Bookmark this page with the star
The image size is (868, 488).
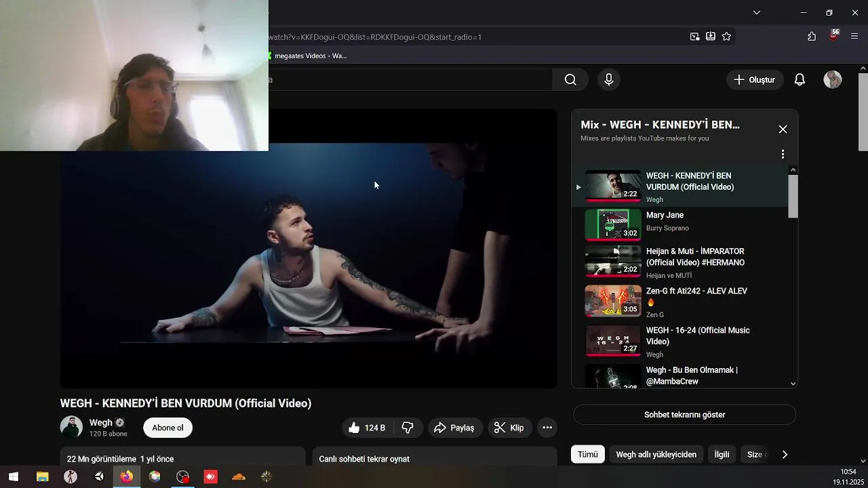[726, 37]
